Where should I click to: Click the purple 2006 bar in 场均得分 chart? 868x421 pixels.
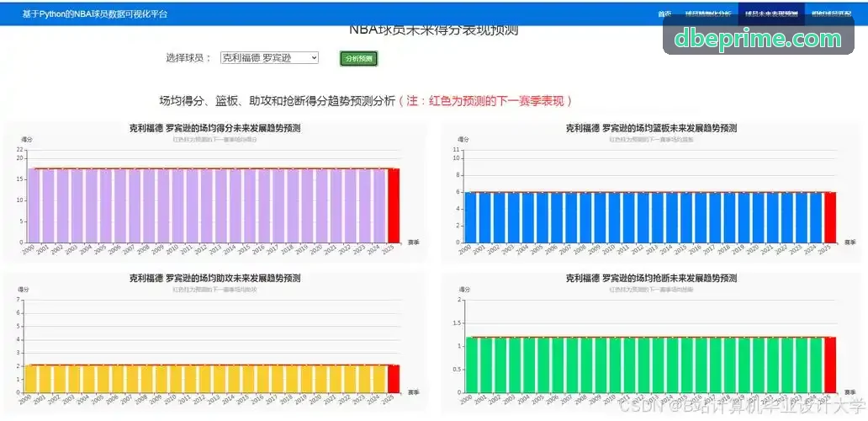coord(120,205)
